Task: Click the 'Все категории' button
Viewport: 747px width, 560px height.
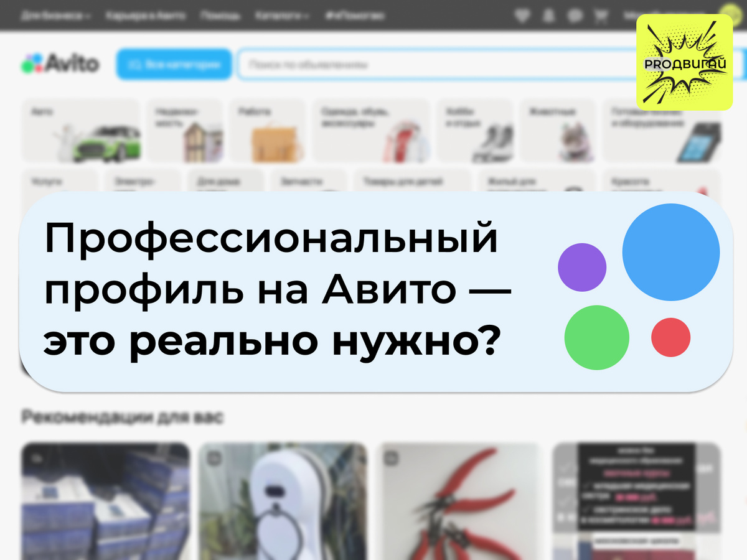Action: click(x=174, y=64)
